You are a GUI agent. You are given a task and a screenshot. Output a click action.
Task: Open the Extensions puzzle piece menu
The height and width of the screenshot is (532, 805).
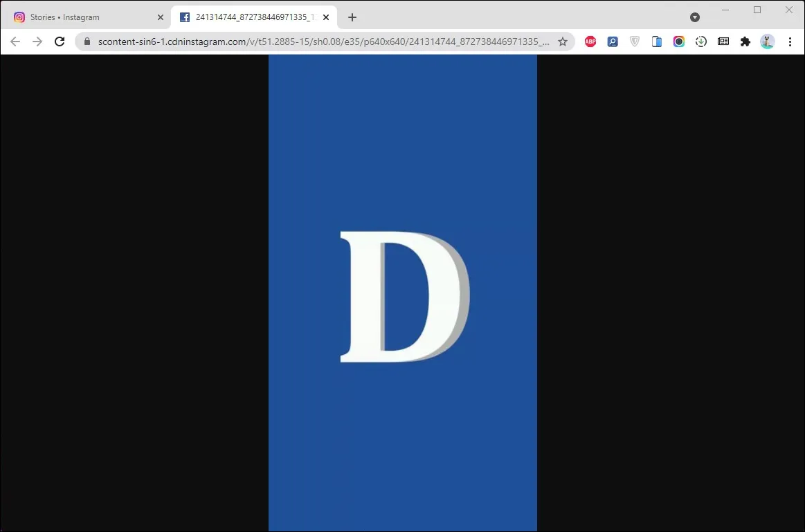(745, 42)
